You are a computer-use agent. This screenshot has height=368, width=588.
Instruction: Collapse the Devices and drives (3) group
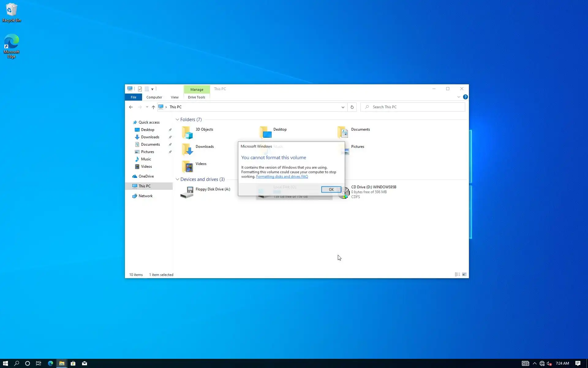click(x=177, y=179)
